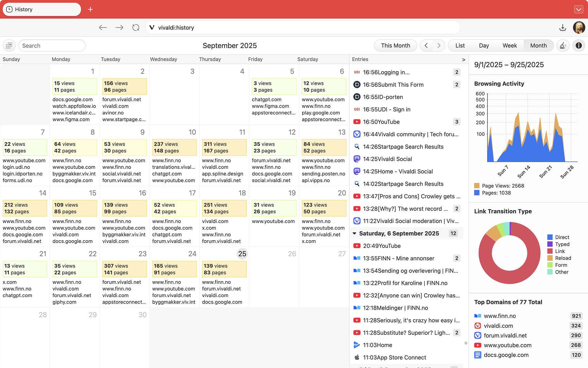588x368 pixels.
Task: Collapse the Saturday, 6 September 2025 group
Action: [x=355, y=233]
